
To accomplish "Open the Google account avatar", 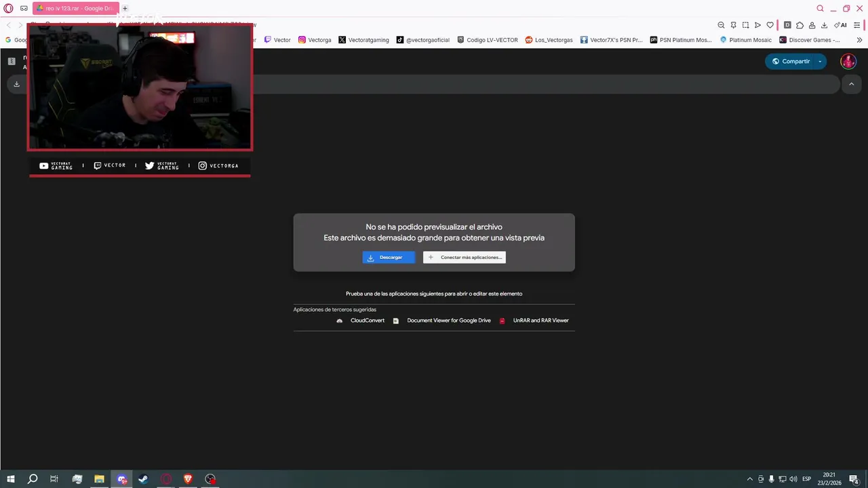I will [848, 61].
